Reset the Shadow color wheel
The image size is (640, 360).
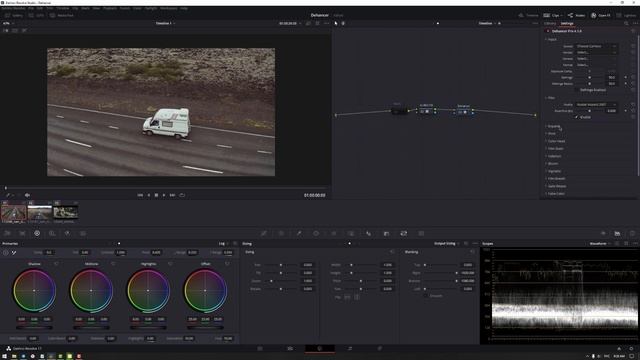point(56,264)
